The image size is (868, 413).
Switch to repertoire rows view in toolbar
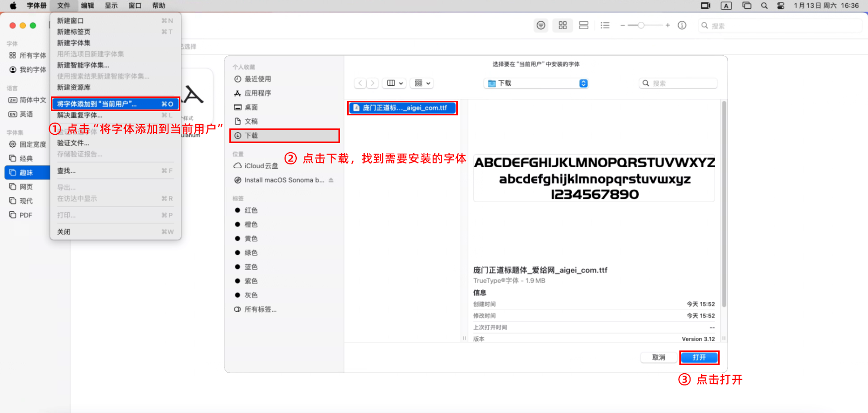coord(584,25)
